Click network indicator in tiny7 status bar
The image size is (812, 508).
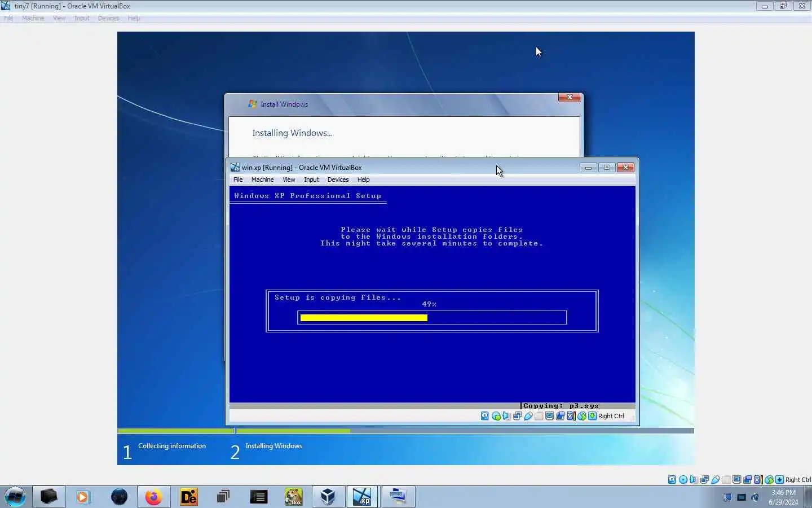click(704, 480)
